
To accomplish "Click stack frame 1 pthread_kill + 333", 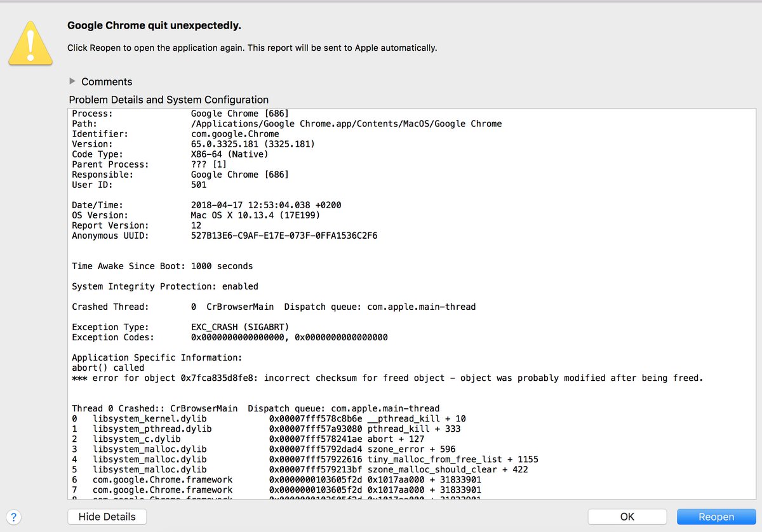I will click(266, 429).
